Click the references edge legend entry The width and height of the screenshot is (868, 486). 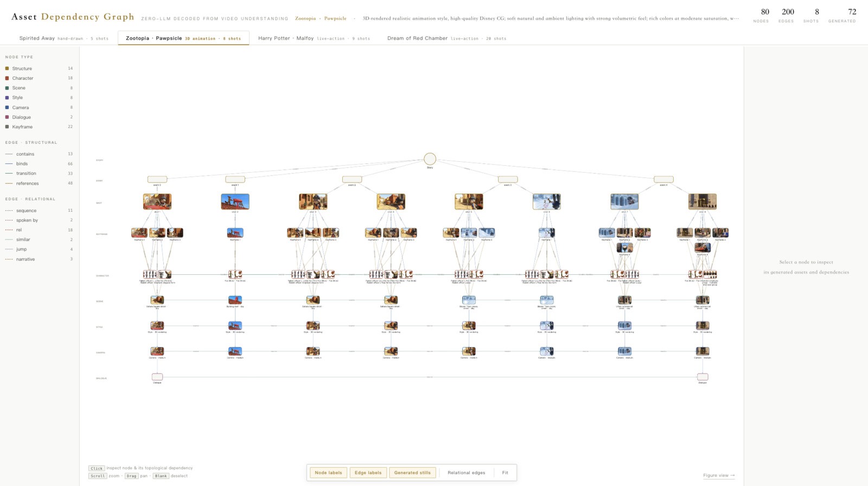39,184
